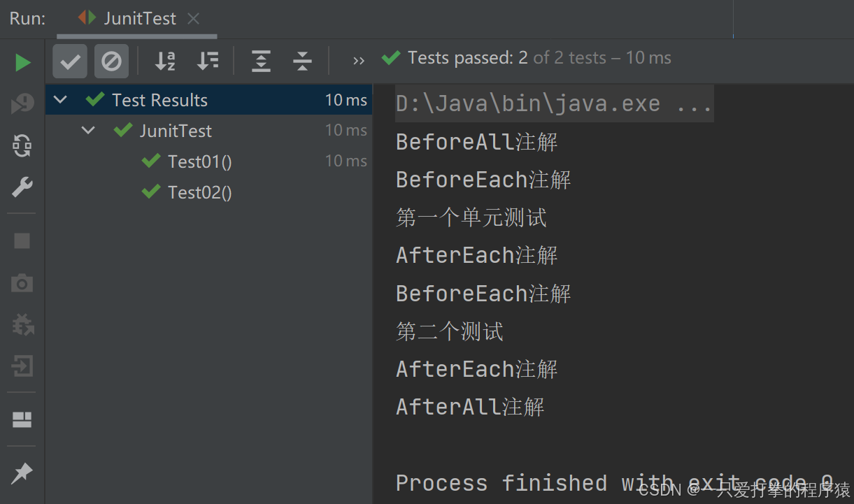This screenshot has height=504, width=854.
Task: Toggle sort tests by duration
Action: point(208,62)
